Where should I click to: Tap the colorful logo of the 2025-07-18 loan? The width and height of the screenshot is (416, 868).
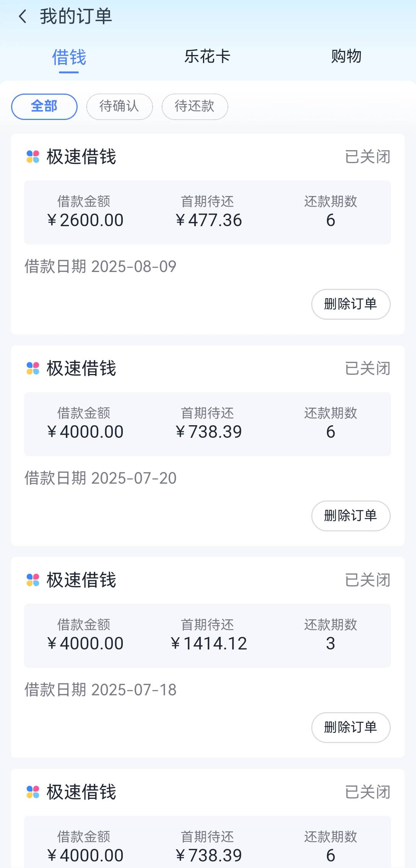pos(33,580)
